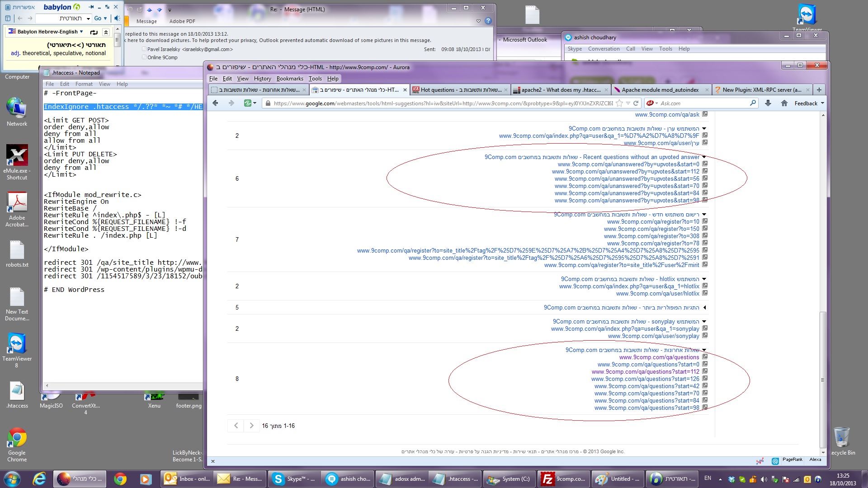Tick the Pavel Israelsky checkbox in Outlook
Viewport: 868px width, 488px height.
click(144, 49)
